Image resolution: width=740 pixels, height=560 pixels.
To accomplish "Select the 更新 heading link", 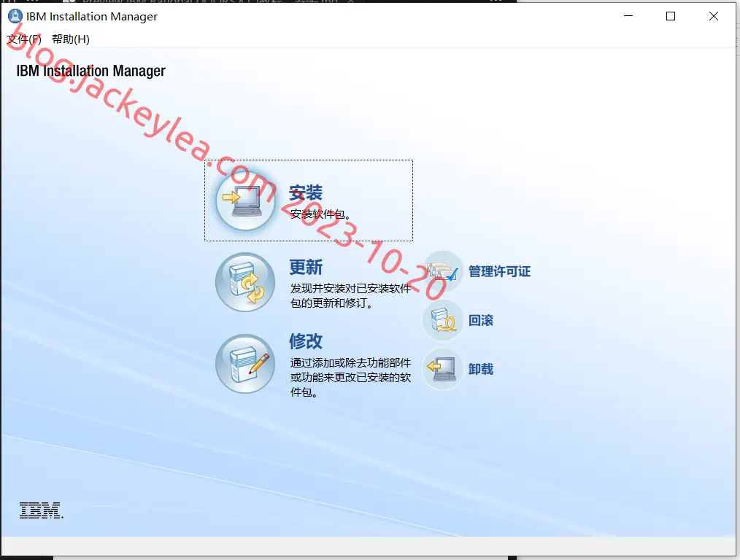I will pyautogui.click(x=306, y=268).
